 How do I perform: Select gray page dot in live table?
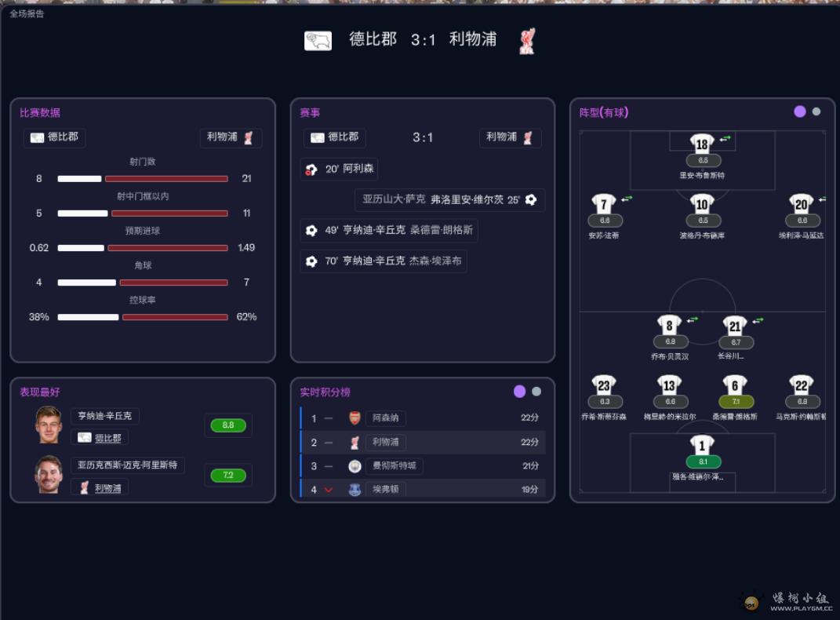536,392
